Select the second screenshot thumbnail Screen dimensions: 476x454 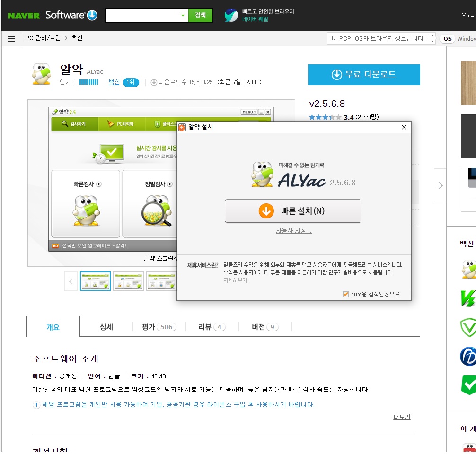[128, 281]
